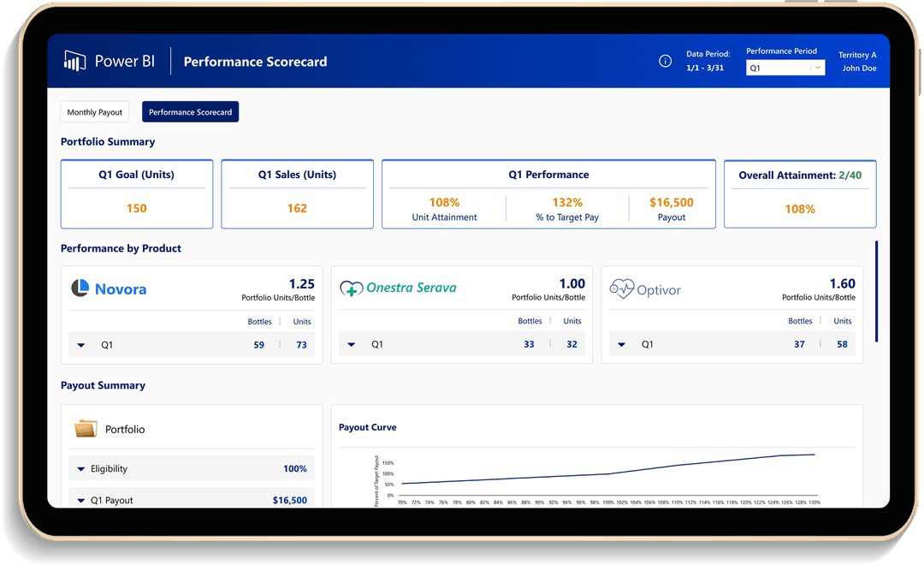Click the vertical scrollbar on right
Viewport: 924px width, 565px height.
875,291
